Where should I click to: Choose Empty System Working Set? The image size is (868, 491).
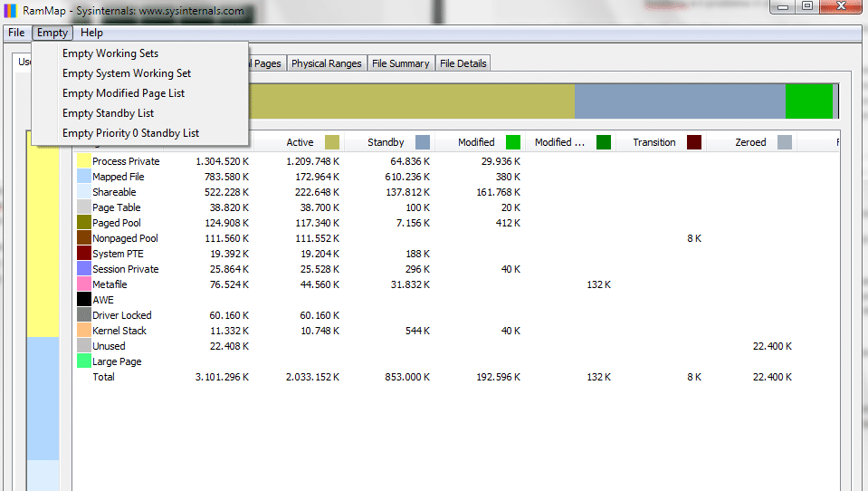(x=139, y=73)
